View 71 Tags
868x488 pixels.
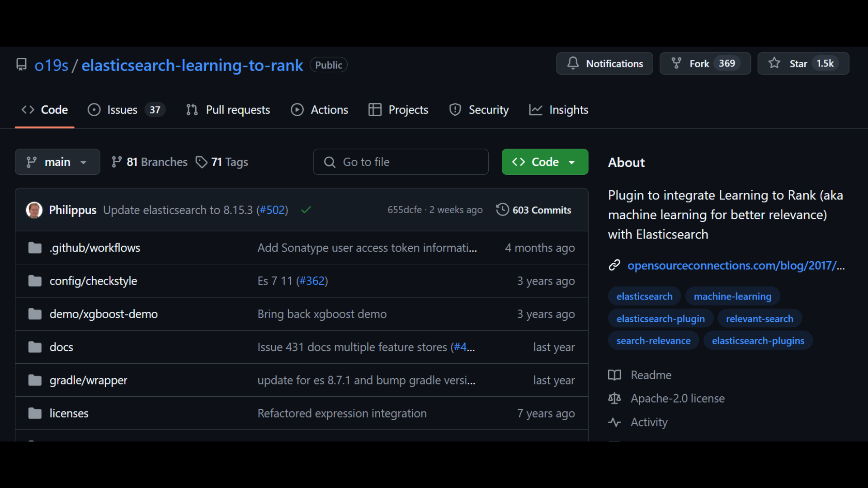pyautogui.click(x=222, y=162)
